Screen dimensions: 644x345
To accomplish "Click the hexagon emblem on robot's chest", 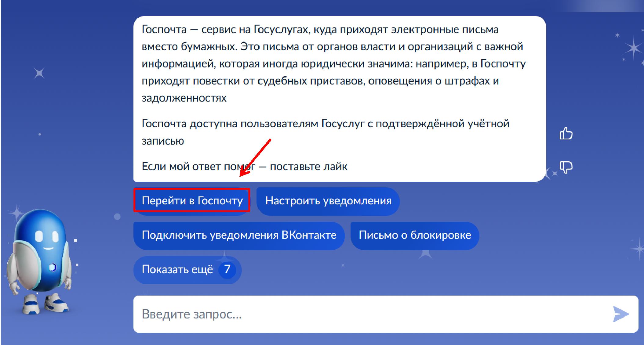I will pyautogui.click(x=53, y=268).
